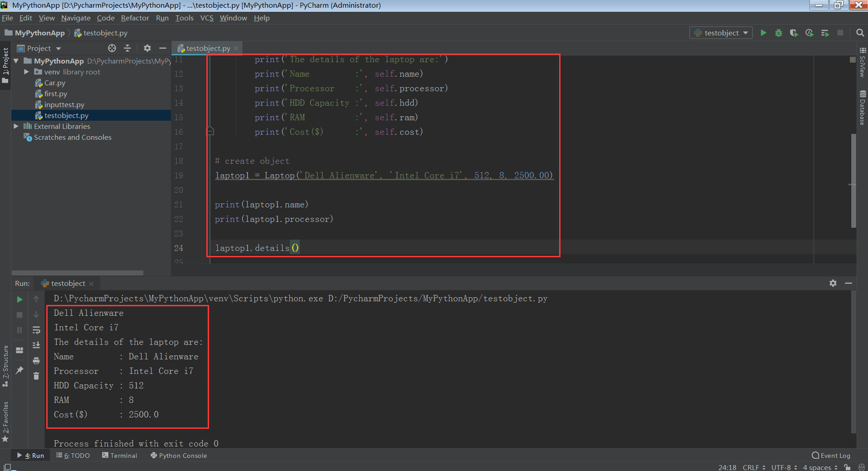Toggle read-only lock icon in status bar

tap(847, 467)
